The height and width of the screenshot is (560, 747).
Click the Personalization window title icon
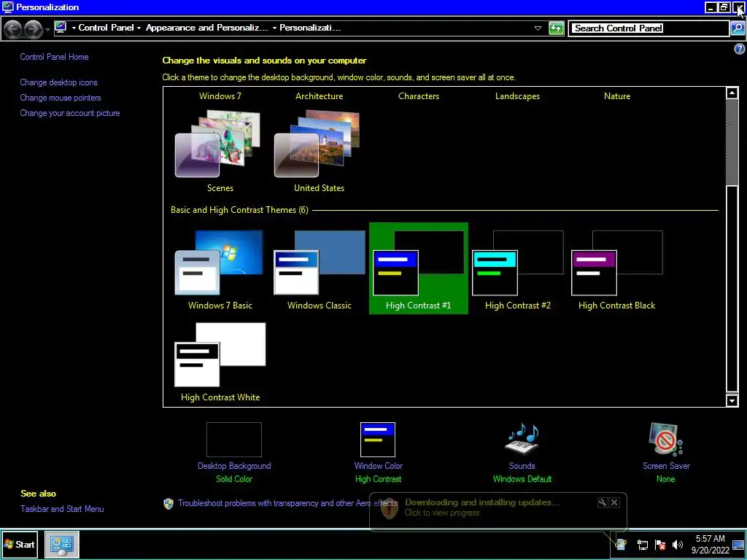coord(7,7)
